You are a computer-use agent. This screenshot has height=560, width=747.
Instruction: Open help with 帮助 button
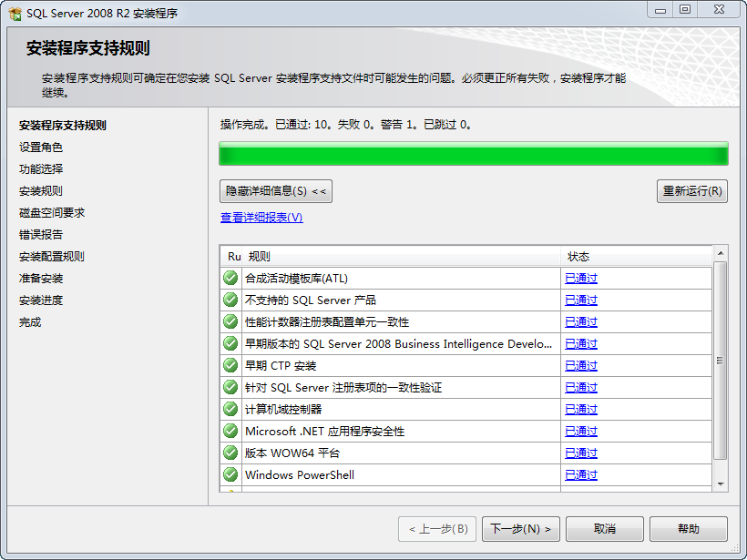(689, 529)
